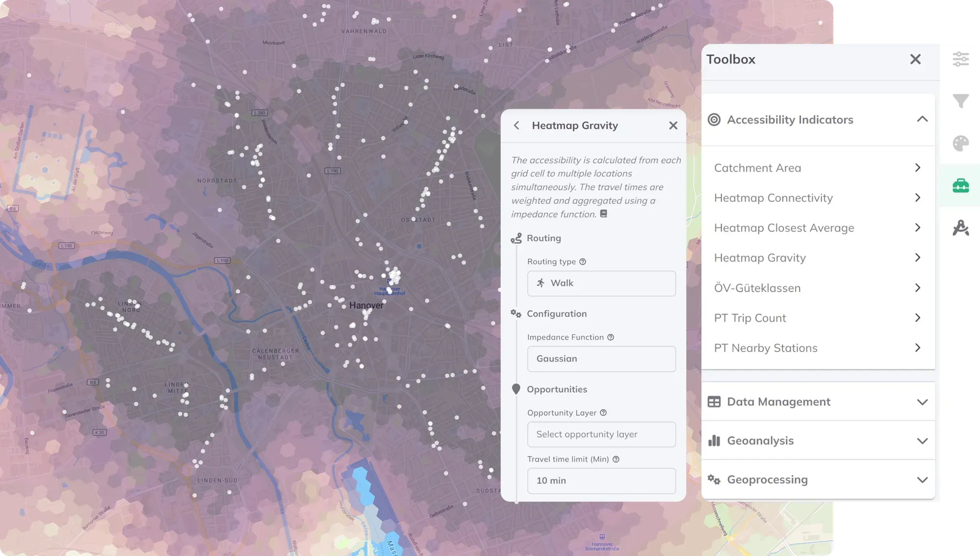Close the Heatmap Gravity dialog
The height and width of the screenshot is (556, 980).
tap(673, 126)
